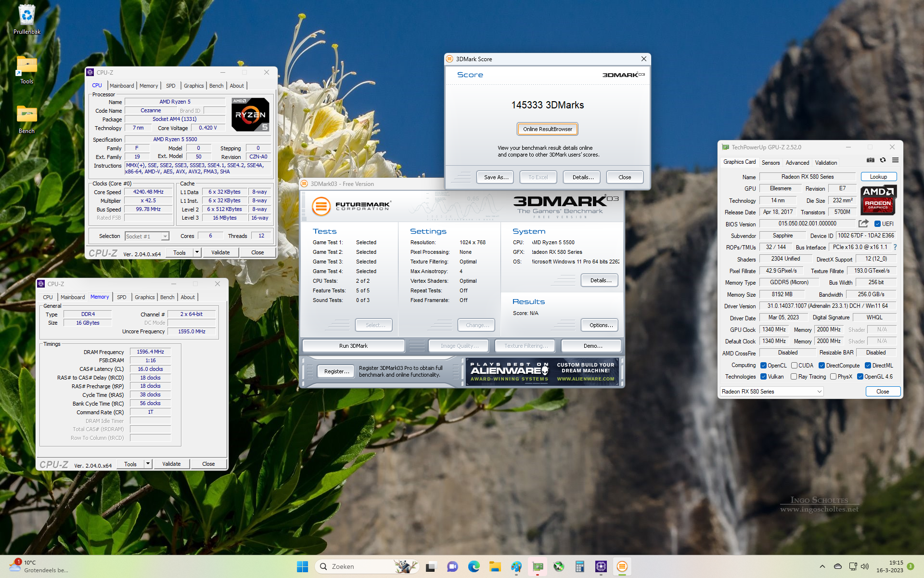Toggle the Vulkan checkbox
The height and width of the screenshot is (578, 924).
coord(763,377)
